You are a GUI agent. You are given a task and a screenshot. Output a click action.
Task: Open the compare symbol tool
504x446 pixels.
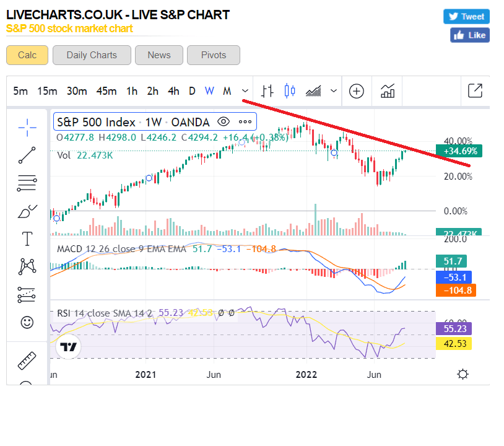click(x=357, y=91)
